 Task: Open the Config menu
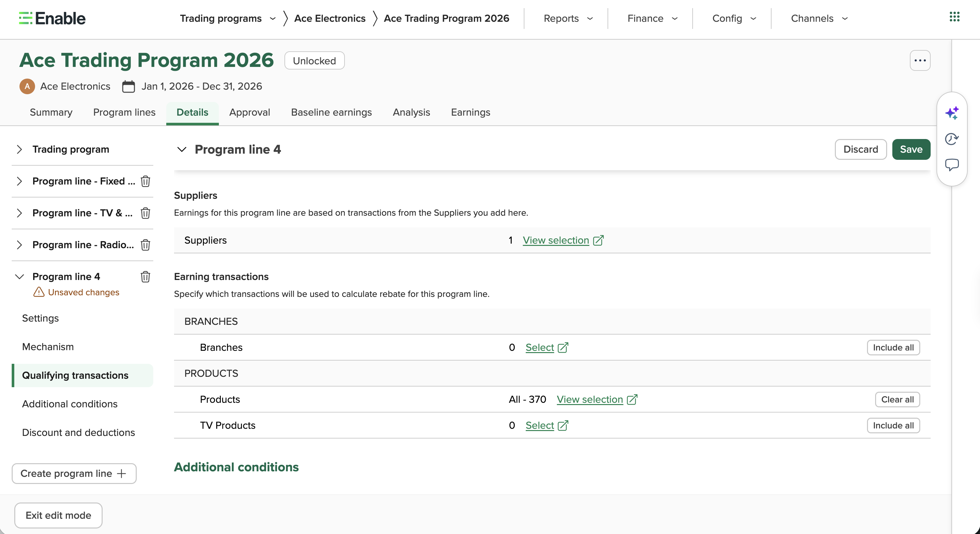(734, 18)
